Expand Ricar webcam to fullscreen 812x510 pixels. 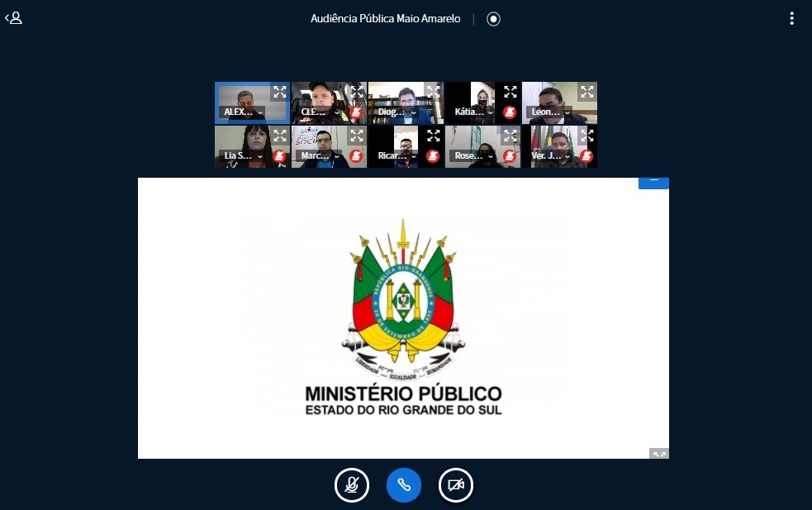coord(434,136)
